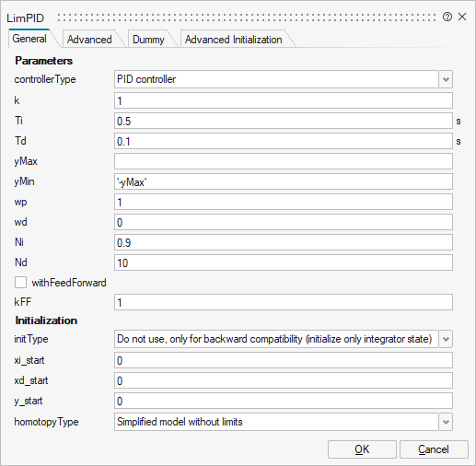The height and width of the screenshot is (466, 476).
Task: Switch to the Advanced tab
Action: click(89, 40)
